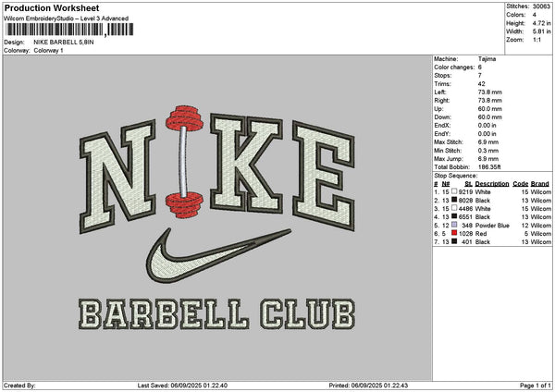Click the Code column header

[x=520, y=184]
